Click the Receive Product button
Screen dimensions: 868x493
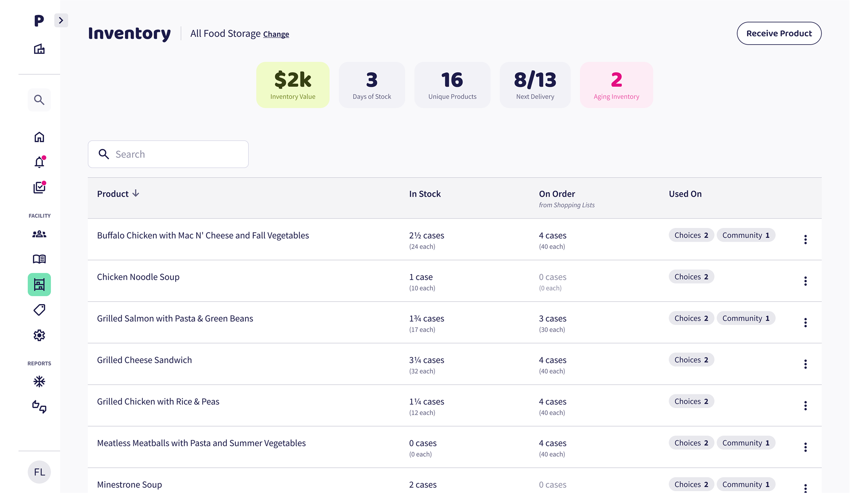pos(779,33)
